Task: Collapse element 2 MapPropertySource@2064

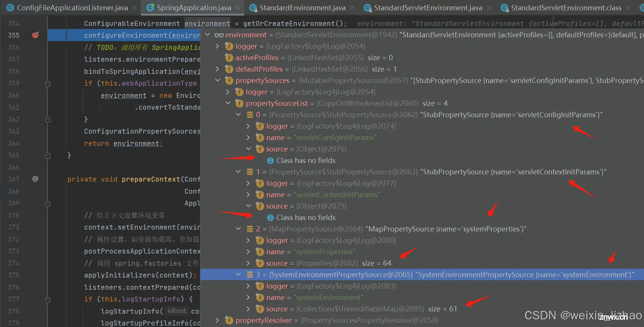Action: pyautogui.click(x=238, y=229)
